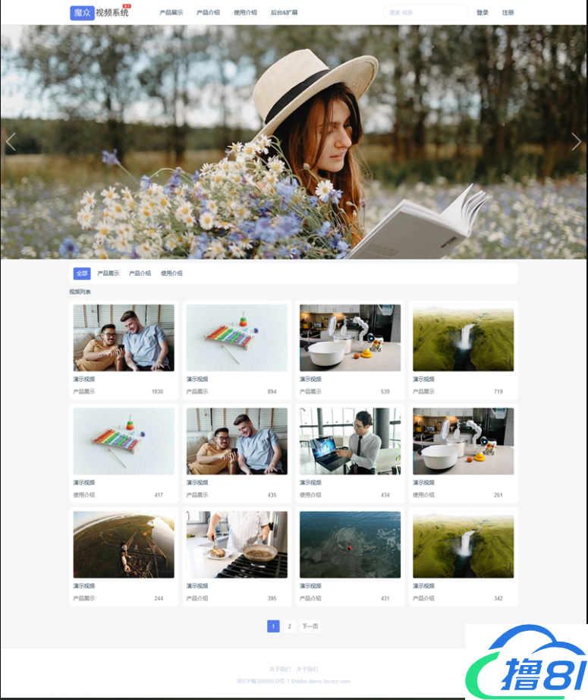Click the 注册 register link
Viewport: 588px width, 700px height.
(x=508, y=13)
